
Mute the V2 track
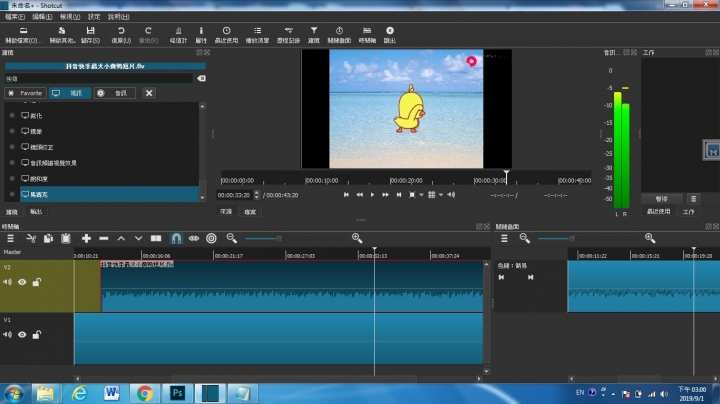(x=7, y=282)
